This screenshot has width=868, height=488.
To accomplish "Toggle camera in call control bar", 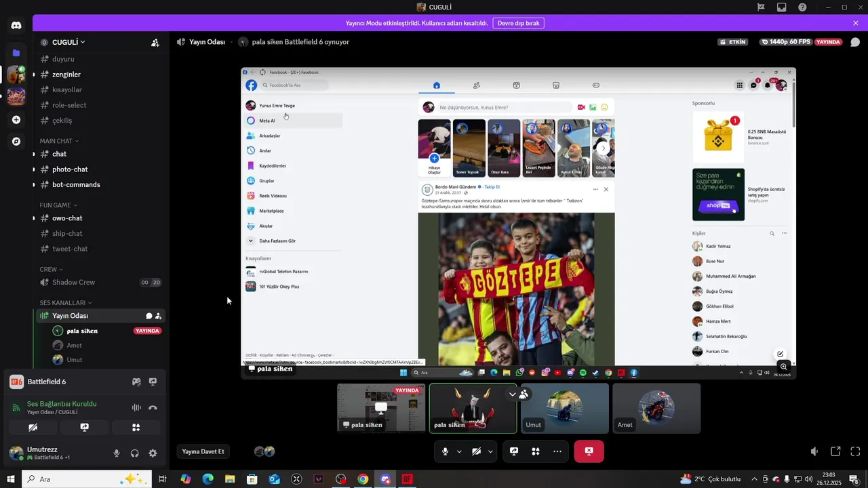I will 477,451.
